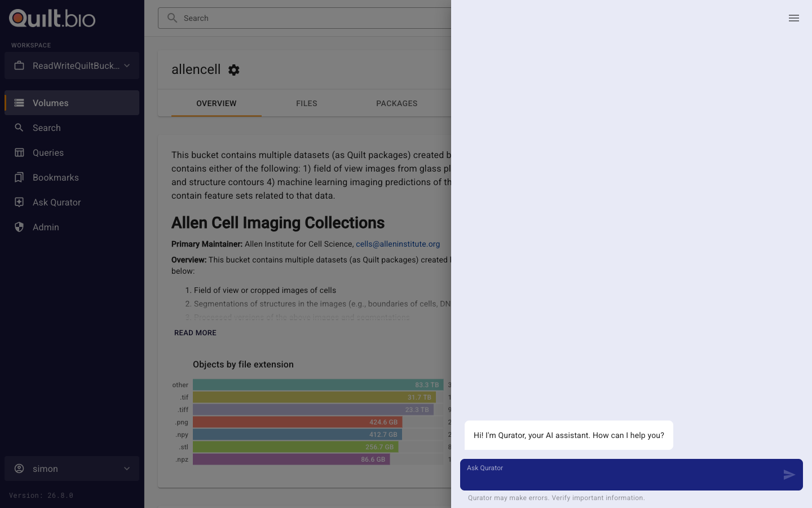Select the .tif 31.7 TB bar
Screen dimensions: 812x508
(x=314, y=397)
